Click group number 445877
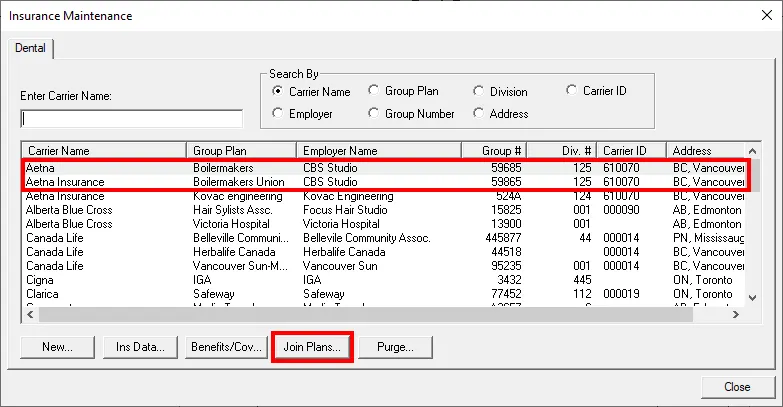This screenshot has width=783, height=407. point(503,238)
